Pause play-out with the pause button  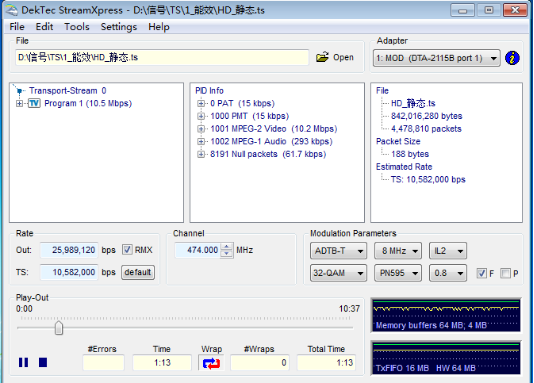tap(23, 362)
